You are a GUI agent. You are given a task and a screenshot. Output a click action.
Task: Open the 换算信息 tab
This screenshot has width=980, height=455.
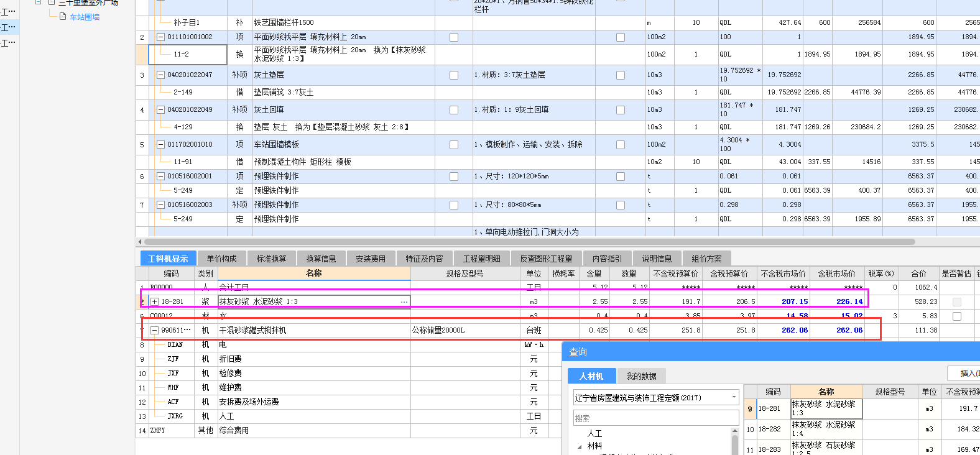tap(321, 259)
